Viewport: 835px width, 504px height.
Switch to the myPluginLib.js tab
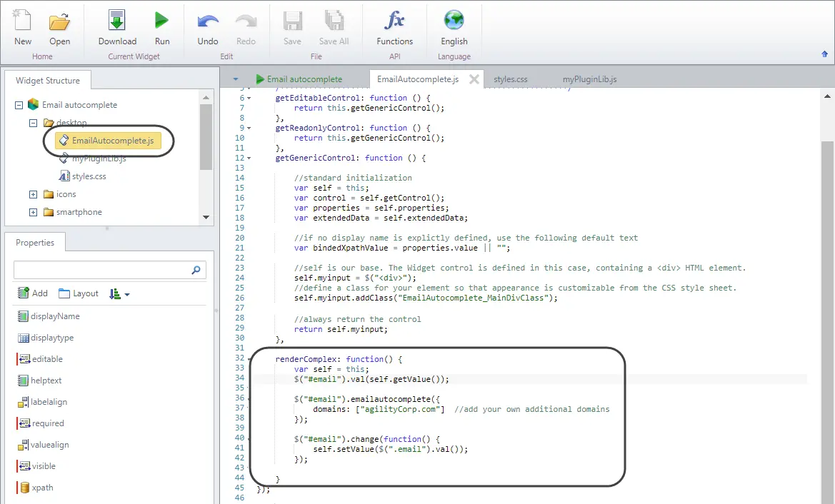[589, 79]
